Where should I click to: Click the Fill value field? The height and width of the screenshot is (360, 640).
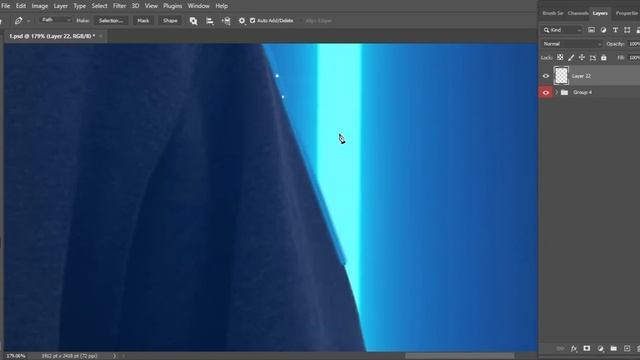click(x=634, y=58)
